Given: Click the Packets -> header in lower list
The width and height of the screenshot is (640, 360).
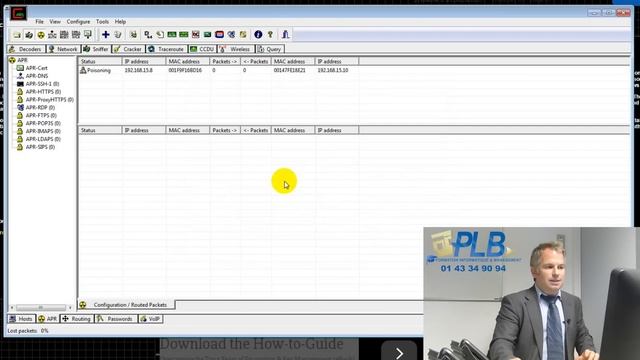Looking at the screenshot, I should (x=224, y=130).
